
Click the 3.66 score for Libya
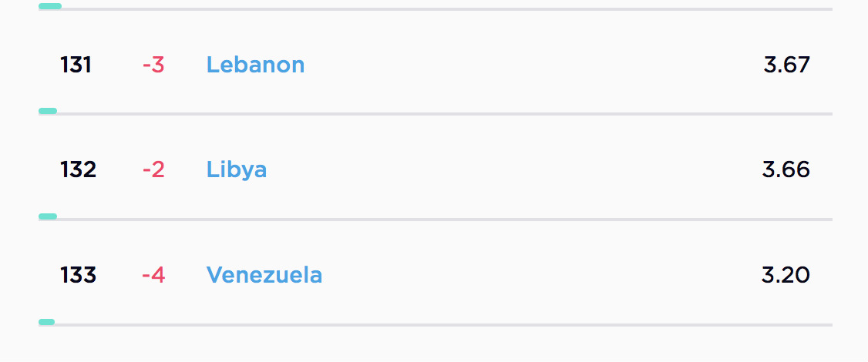pos(786,169)
